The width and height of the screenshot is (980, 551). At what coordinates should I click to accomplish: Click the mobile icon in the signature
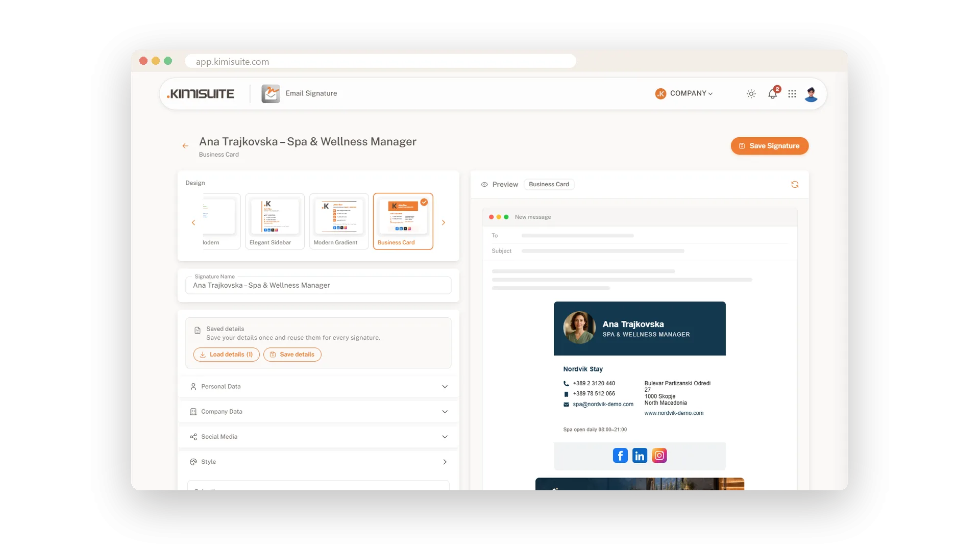[x=566, y=394]
